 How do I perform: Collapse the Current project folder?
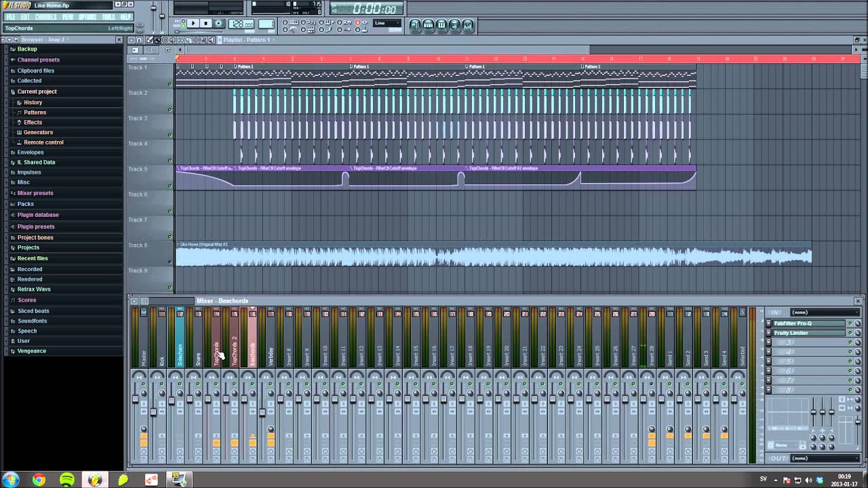37,91
